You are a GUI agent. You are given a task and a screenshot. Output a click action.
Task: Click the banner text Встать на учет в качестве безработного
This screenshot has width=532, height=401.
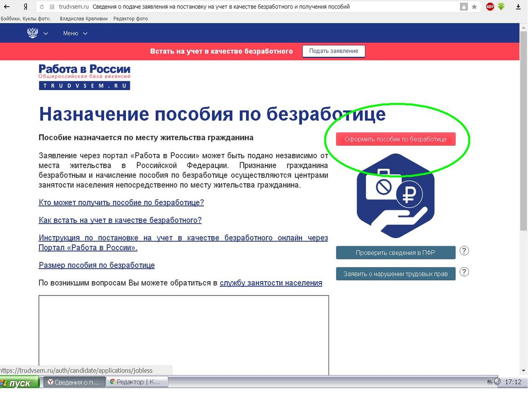coord(222,51)
